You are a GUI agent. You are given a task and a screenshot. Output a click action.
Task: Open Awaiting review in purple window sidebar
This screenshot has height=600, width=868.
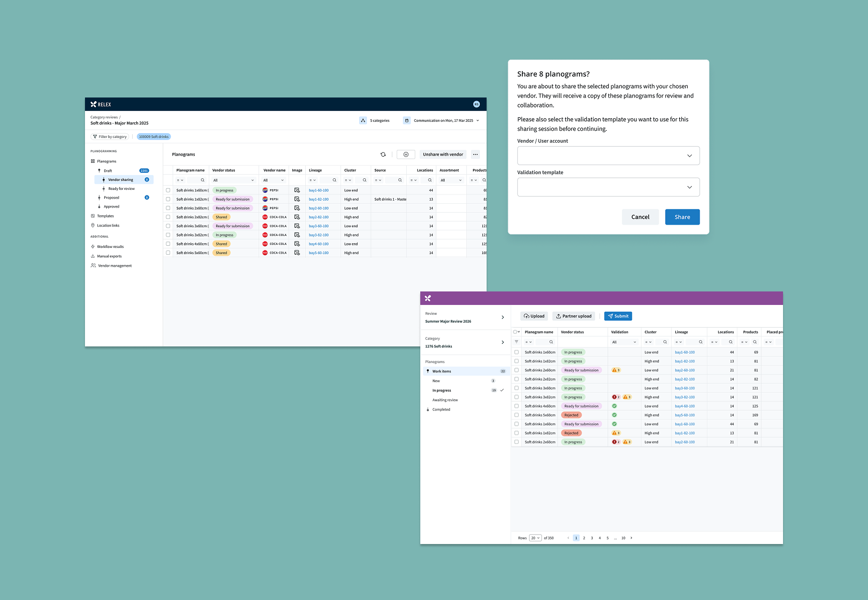click(445, 400)
